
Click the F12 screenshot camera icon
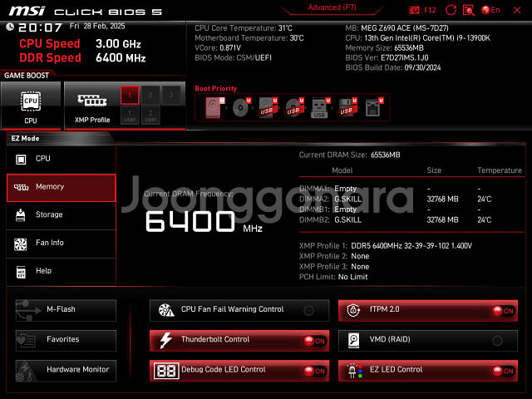[x=416, y=10]
